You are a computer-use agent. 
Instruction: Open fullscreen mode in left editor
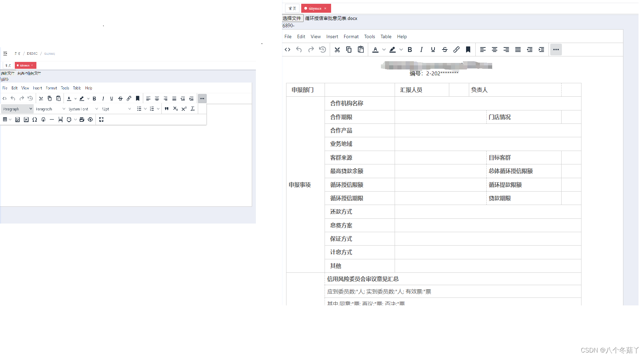coord(101,120)
